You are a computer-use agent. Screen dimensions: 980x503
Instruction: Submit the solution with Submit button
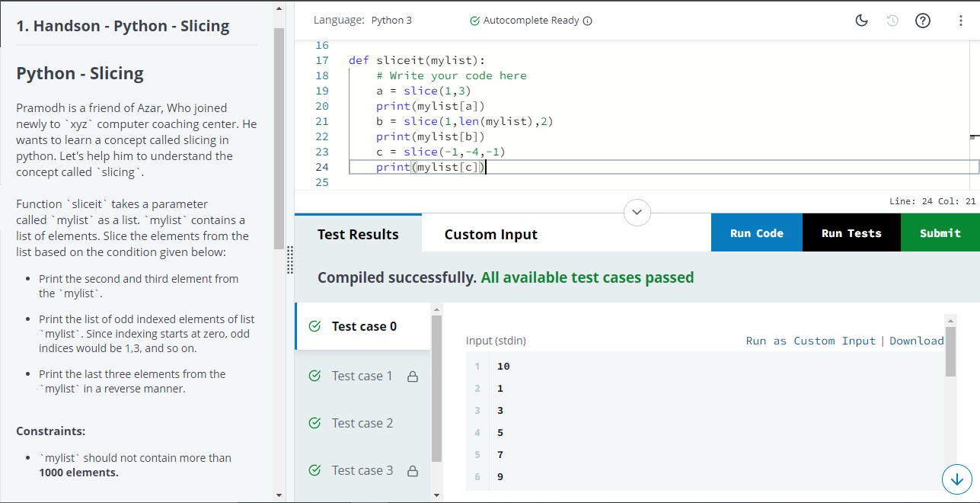click(x=940, y=233)
